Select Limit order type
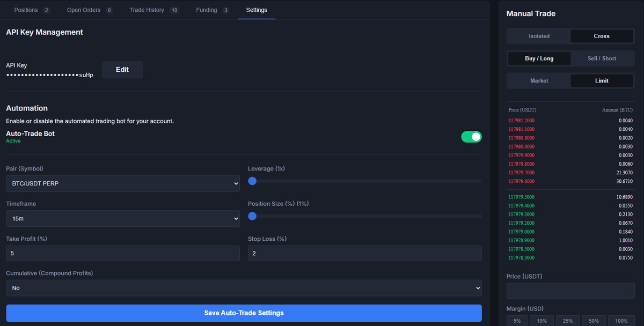644x326 pixels. (602, 80)
